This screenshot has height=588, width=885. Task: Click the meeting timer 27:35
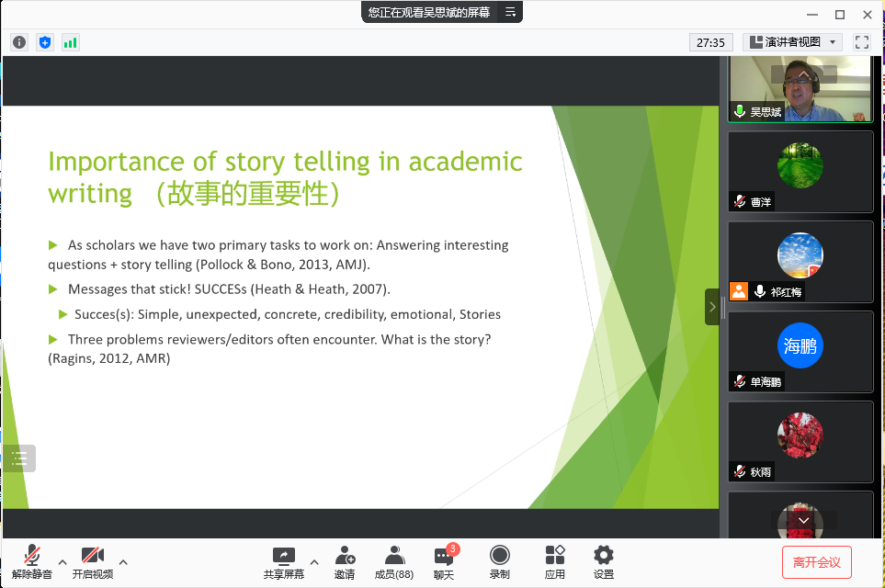click(710, 42)
